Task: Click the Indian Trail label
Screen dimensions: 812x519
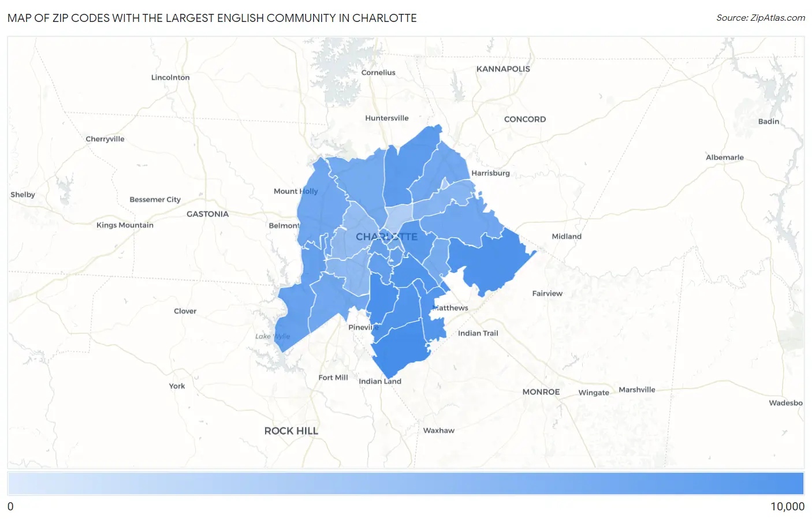Action: (x=478, y=334)
